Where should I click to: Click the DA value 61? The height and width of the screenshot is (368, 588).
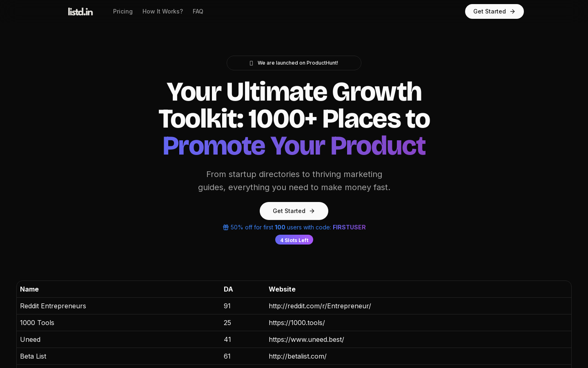pyautogui.click(x=227, y=356)
